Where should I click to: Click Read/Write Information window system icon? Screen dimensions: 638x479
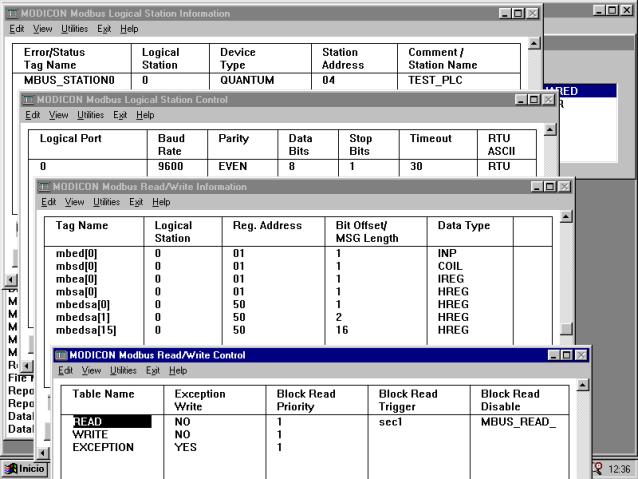point(44,187)
